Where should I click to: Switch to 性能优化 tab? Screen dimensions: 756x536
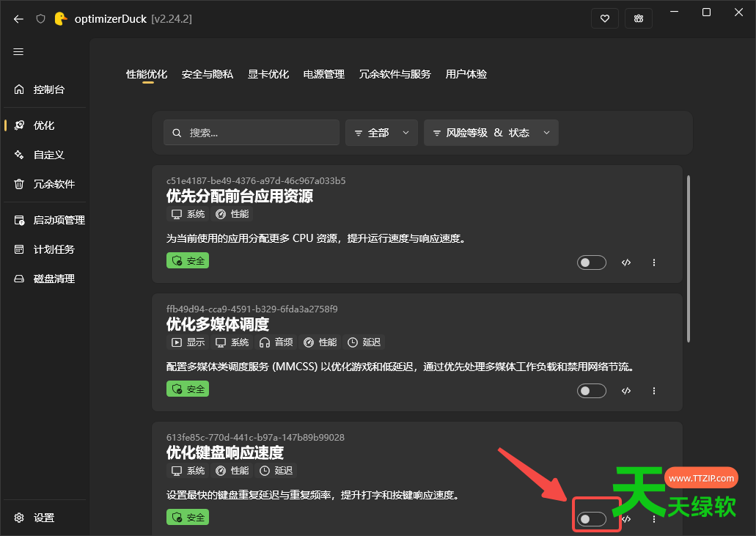coord(147,74)
